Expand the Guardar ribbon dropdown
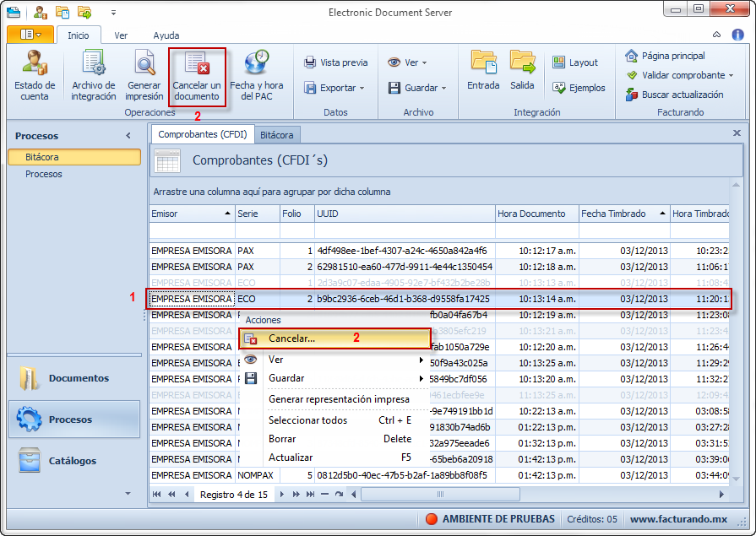The height and width of the screenshot is (536, 756). (x=416, y=88)
